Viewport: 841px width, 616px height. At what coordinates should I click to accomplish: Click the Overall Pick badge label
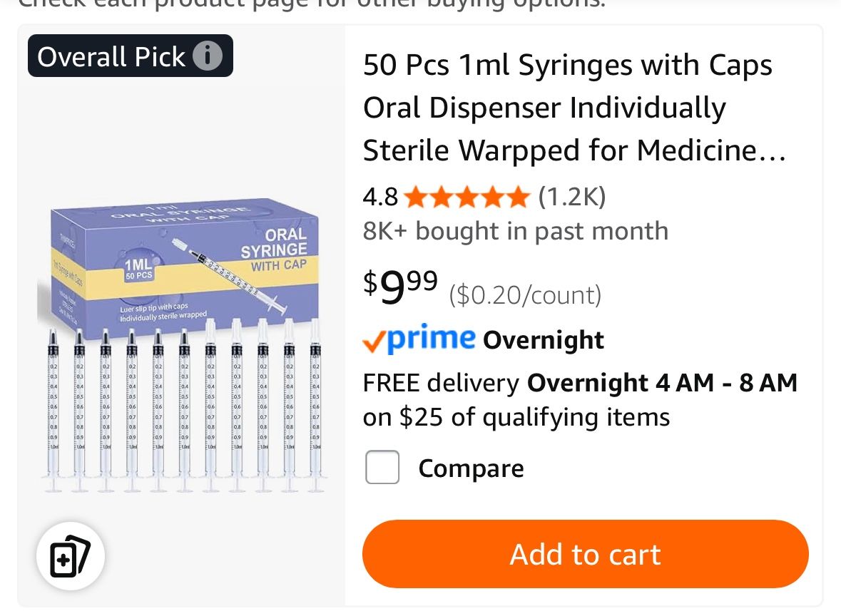114,56
